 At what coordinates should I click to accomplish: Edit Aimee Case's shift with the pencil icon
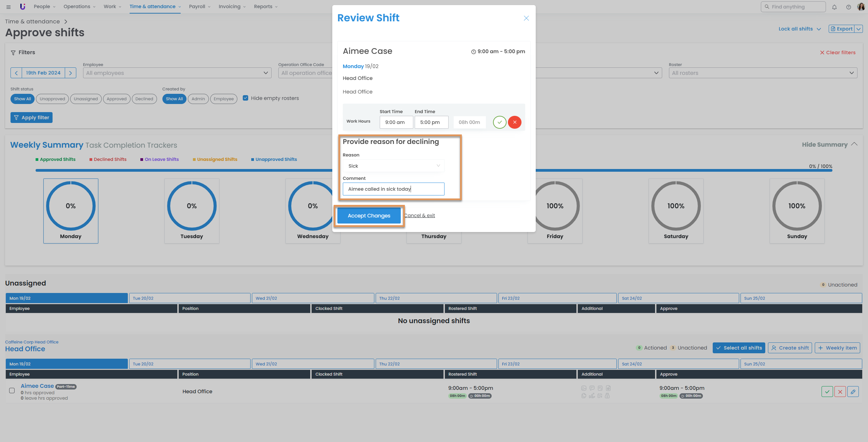(x=853, y=392)
